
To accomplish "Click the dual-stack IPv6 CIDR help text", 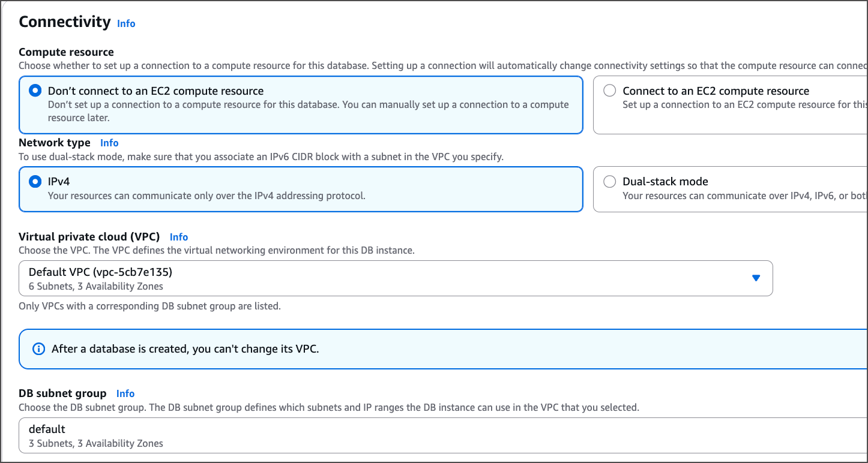I will [x=261, y=157].
